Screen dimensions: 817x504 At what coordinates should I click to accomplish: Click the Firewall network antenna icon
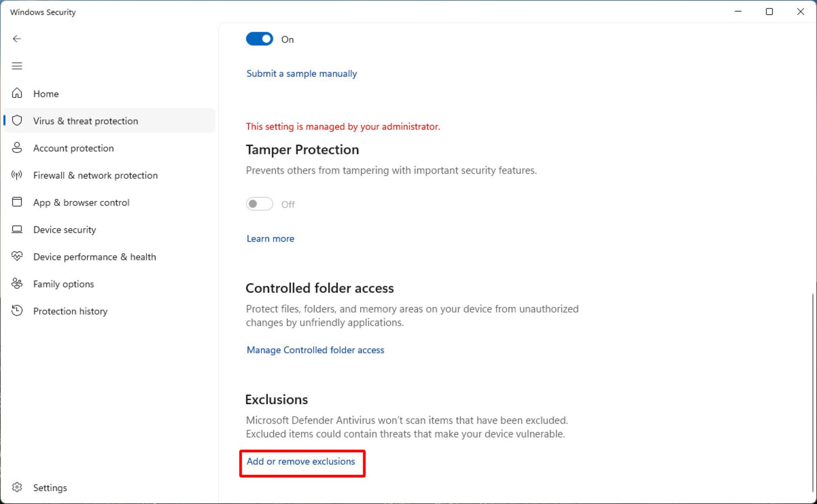tap(17, 175)
